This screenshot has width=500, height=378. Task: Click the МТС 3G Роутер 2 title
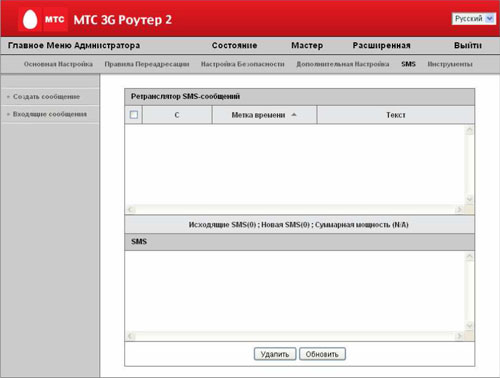point(123,20)
